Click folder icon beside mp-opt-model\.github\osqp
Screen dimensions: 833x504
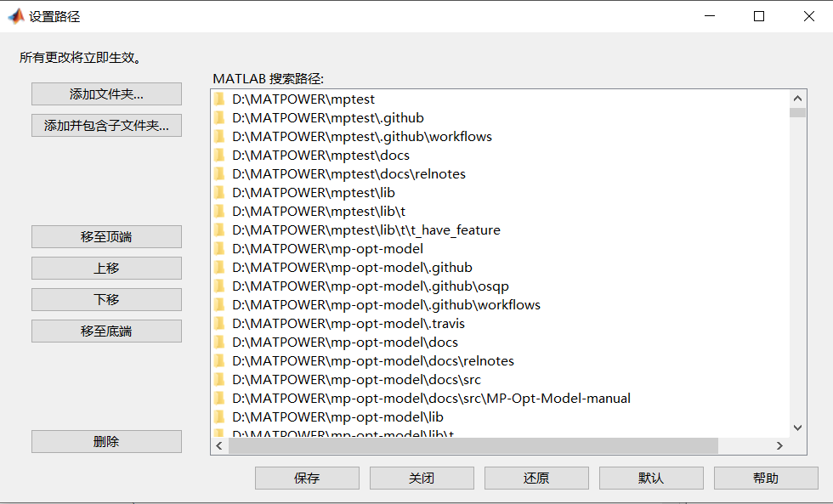219,286
